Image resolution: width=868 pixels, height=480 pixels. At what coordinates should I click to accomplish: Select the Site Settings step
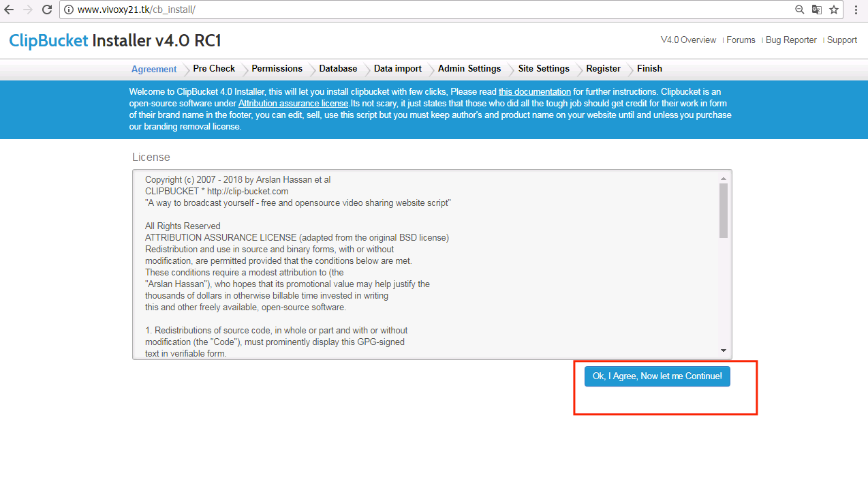click(x=544, y=69)
